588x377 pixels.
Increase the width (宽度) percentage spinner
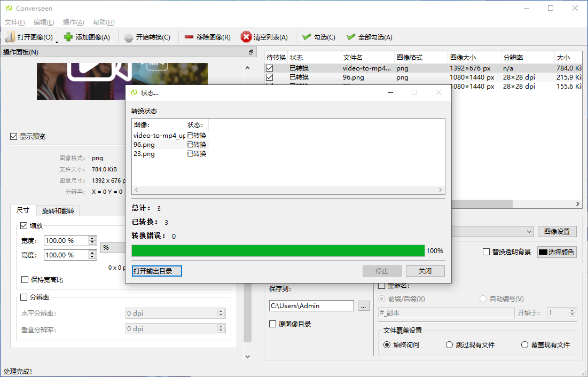[x=92, y=238]
